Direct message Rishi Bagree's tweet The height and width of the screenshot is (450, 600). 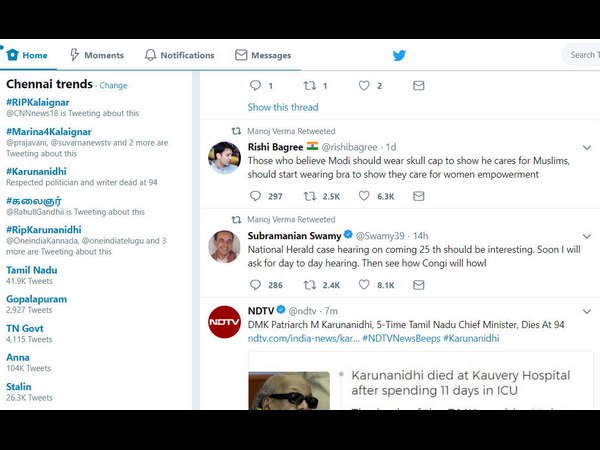click(x=419, y=196)
